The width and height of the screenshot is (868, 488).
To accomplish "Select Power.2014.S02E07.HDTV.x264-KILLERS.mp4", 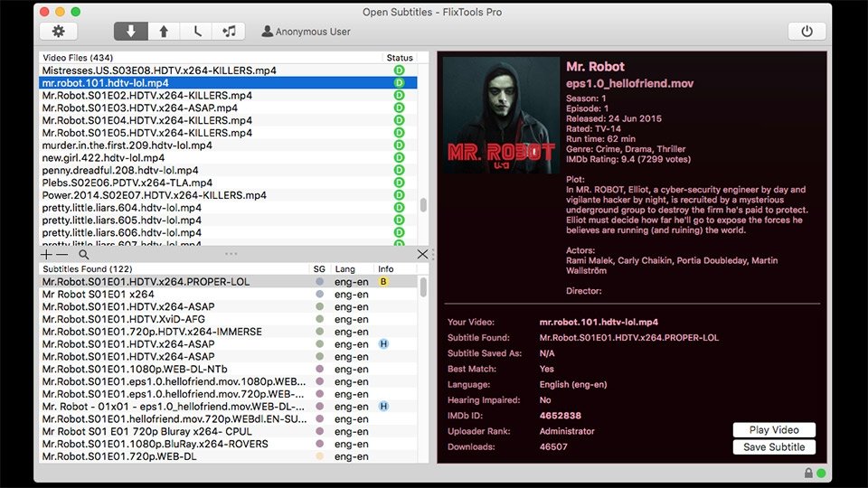I will [x=228, y=195].
